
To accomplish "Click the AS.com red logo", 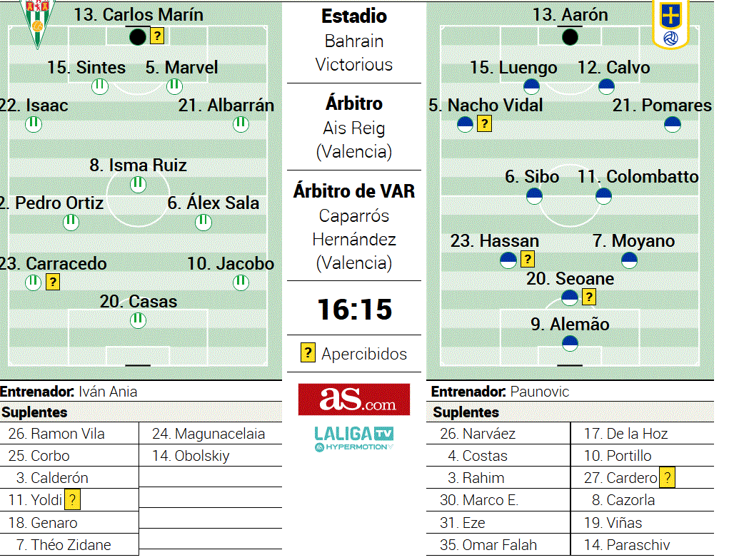I will (x=354, y=399).
